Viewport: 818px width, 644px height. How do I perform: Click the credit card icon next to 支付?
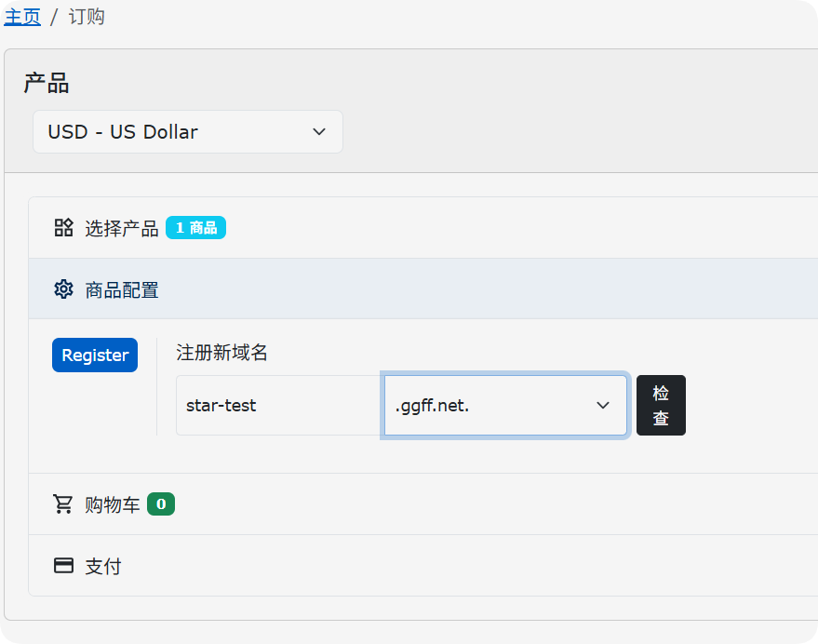pyautogui.click(x=63, y=566)
